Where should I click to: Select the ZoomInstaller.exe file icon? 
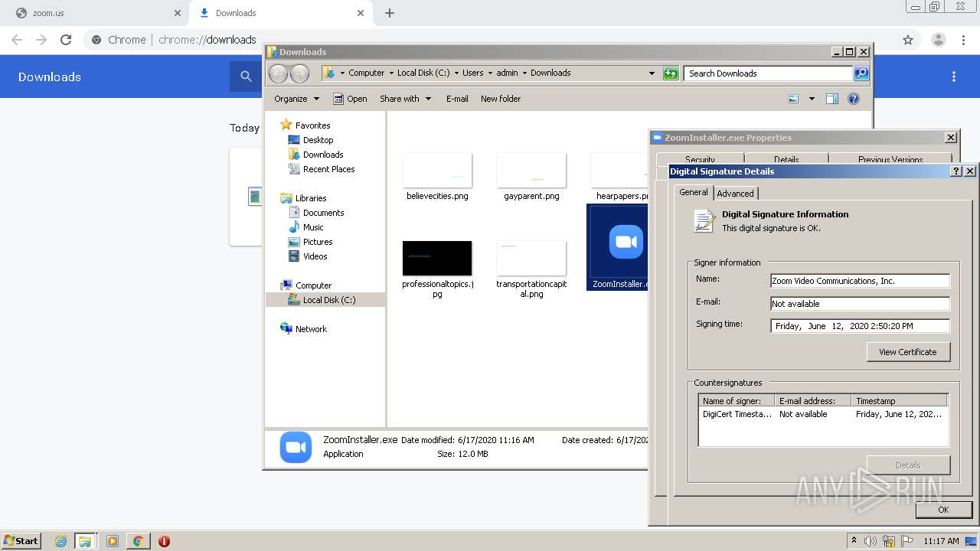[626, 243]
